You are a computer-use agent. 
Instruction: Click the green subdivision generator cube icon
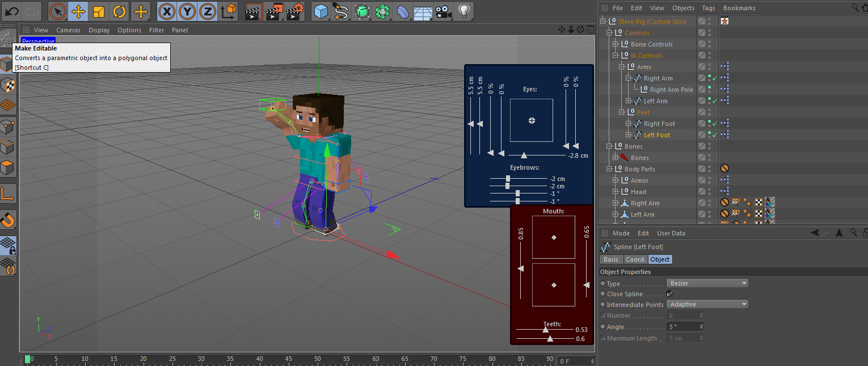click(362, 11)
